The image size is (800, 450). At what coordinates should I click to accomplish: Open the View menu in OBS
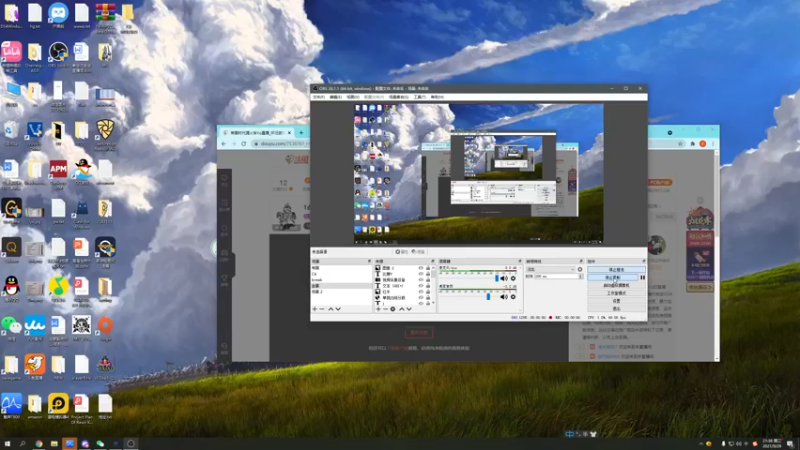click(x=353, y=96)
